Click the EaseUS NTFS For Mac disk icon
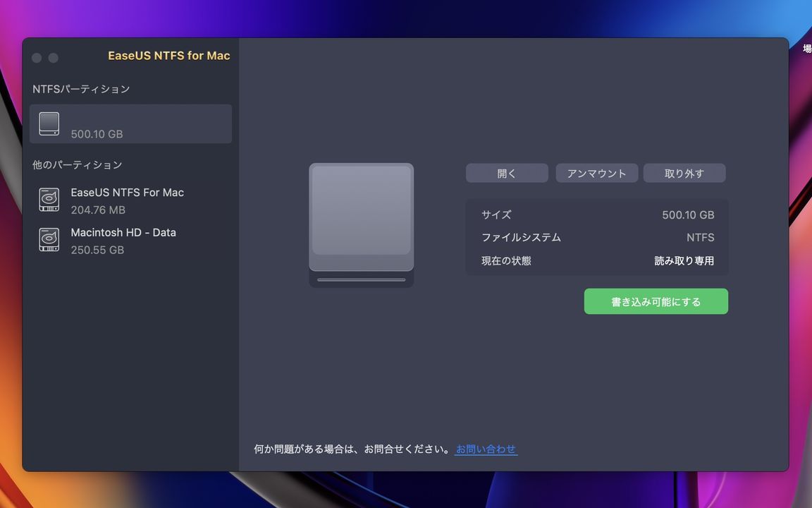 pyautogui.click(x=49, y=200)
